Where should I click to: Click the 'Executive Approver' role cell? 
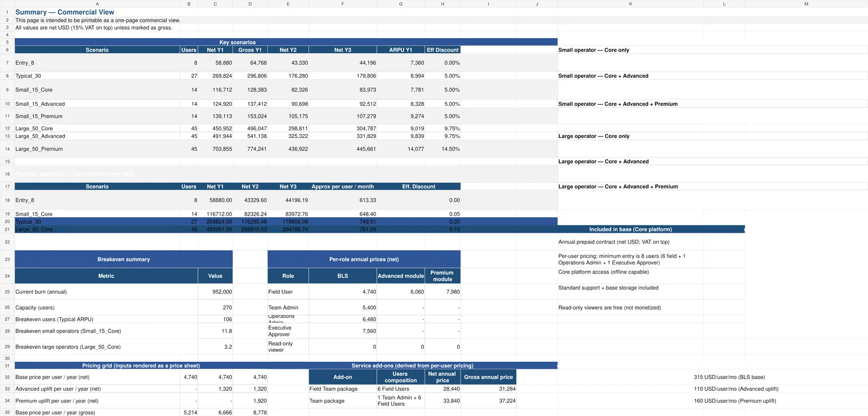(x=288, y=331)
